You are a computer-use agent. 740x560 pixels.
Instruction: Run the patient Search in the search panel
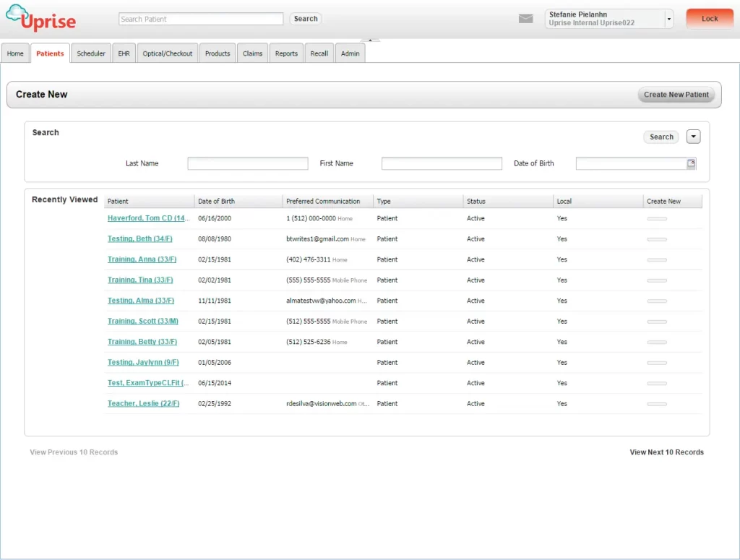tap(660, 137)
